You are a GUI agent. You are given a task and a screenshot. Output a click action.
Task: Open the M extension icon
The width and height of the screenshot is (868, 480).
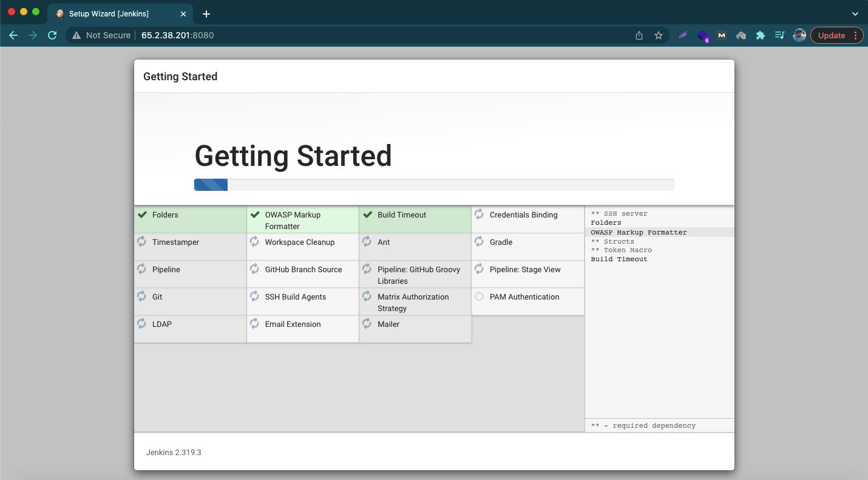coord(722,35)
